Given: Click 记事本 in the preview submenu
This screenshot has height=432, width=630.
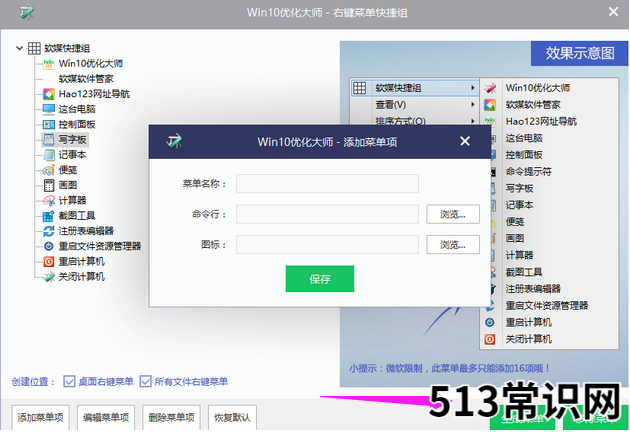Looking at the screenshot, I should (520, 205).
